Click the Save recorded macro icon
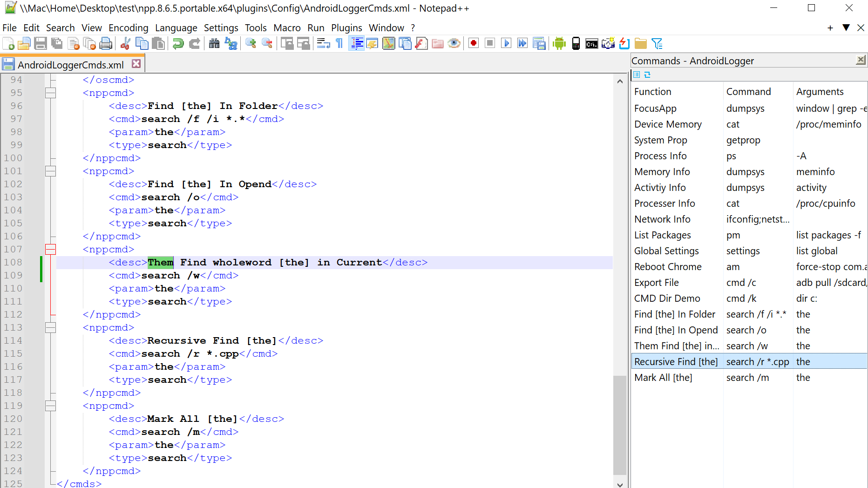The width and height of the screenshot is (868, 488). (539, 44)
